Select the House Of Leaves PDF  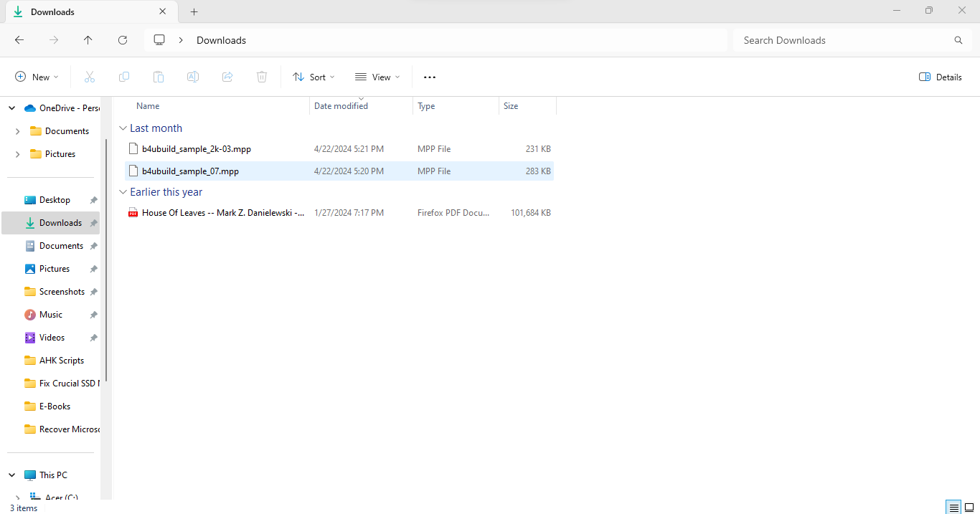coord(223,213)
